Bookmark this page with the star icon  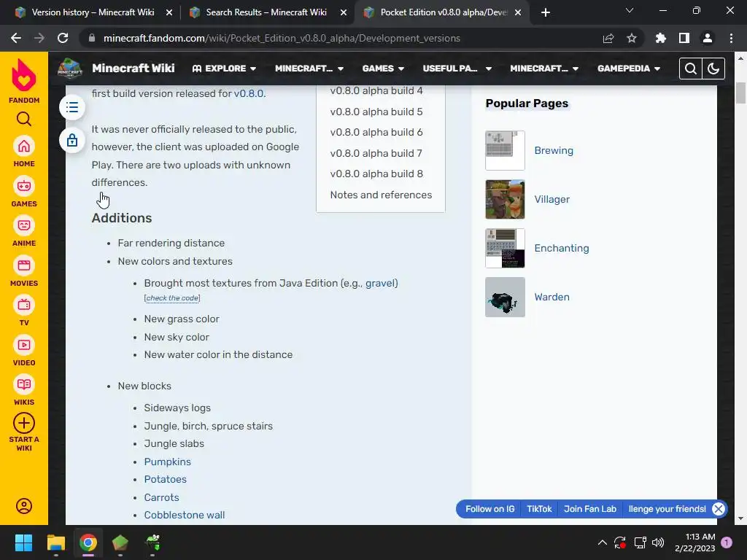(x=632, y=38)
